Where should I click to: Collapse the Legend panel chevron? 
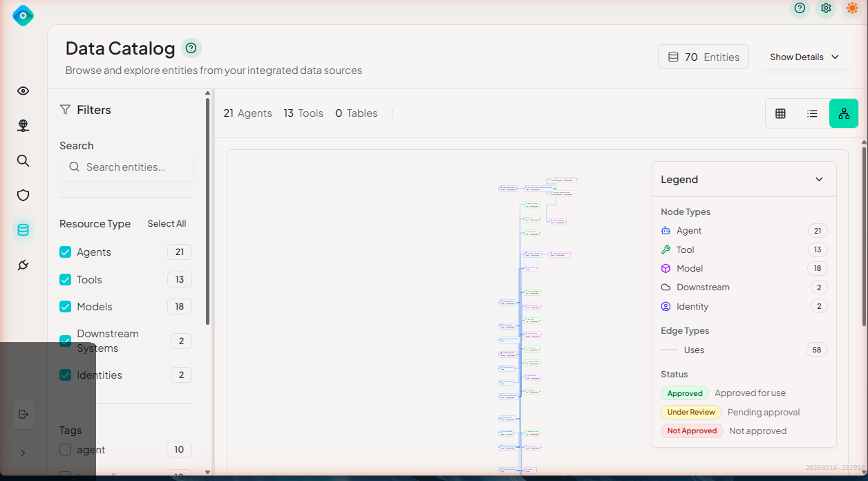coord(819,180)
